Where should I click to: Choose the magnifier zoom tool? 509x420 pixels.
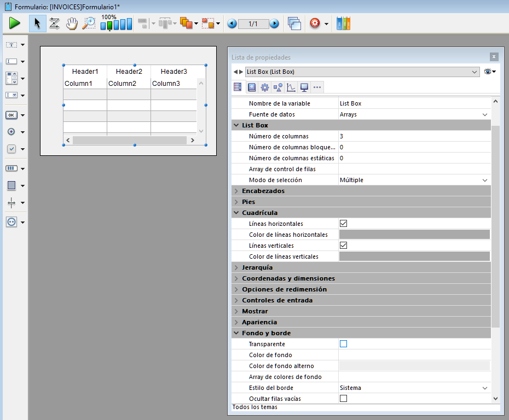(x=88, y=24)
